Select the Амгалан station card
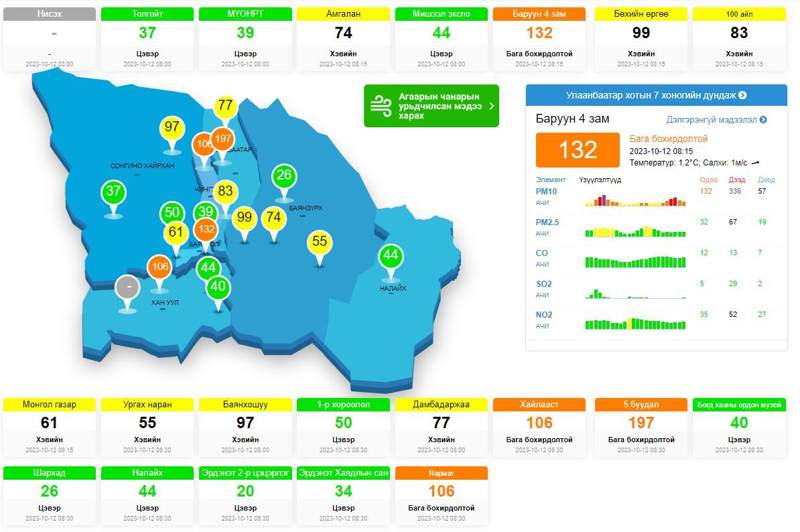 click(343, 39)
